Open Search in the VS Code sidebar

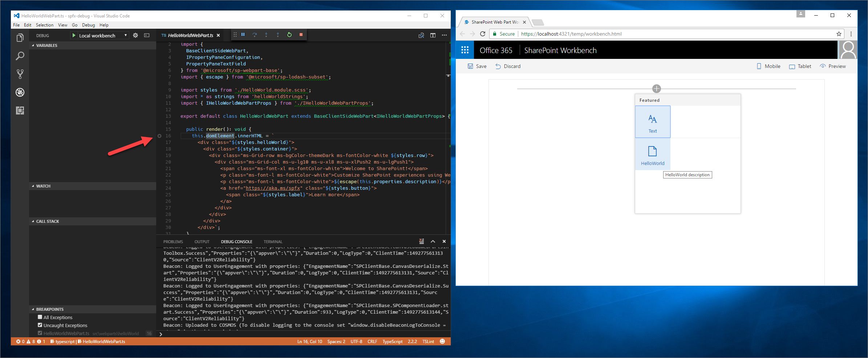(x=20, y=56)
